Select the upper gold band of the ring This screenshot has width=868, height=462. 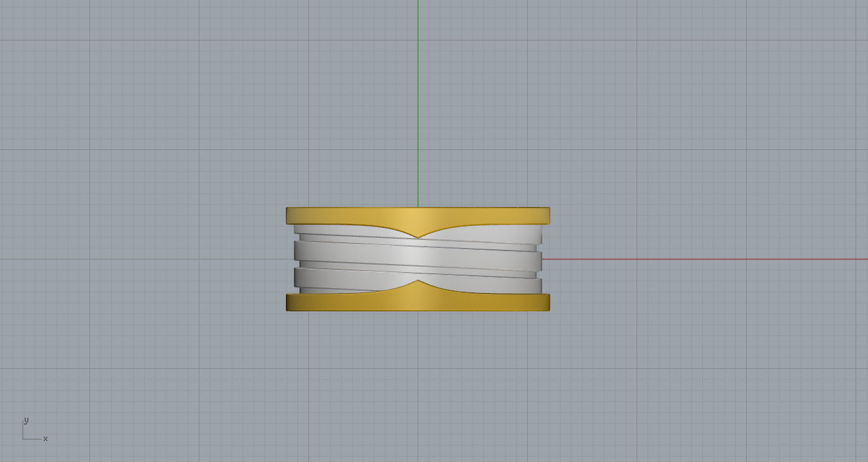pos(418,216)
